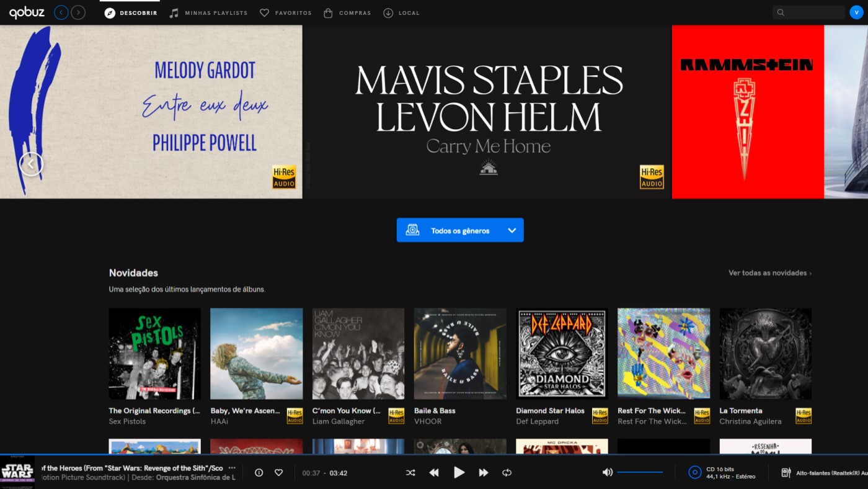The width and height of the screenshot is (868, 489).
Task: Go forward with the right navigation arrow
Action: pos(77,12)
